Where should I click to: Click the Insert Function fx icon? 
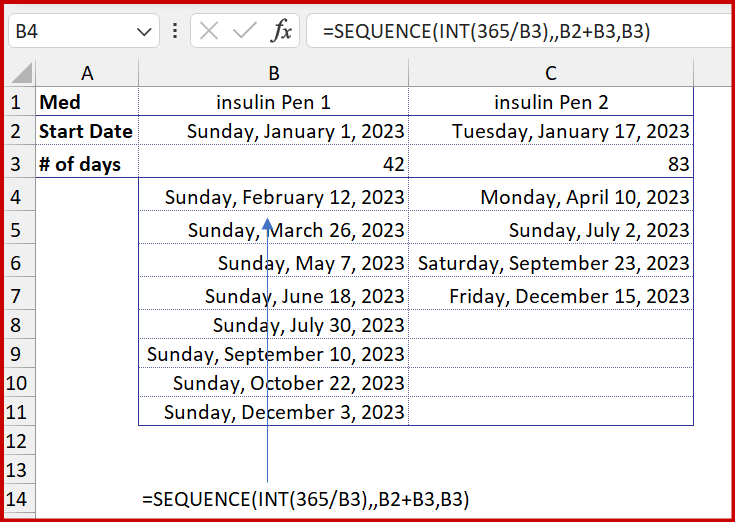point(281,31)
